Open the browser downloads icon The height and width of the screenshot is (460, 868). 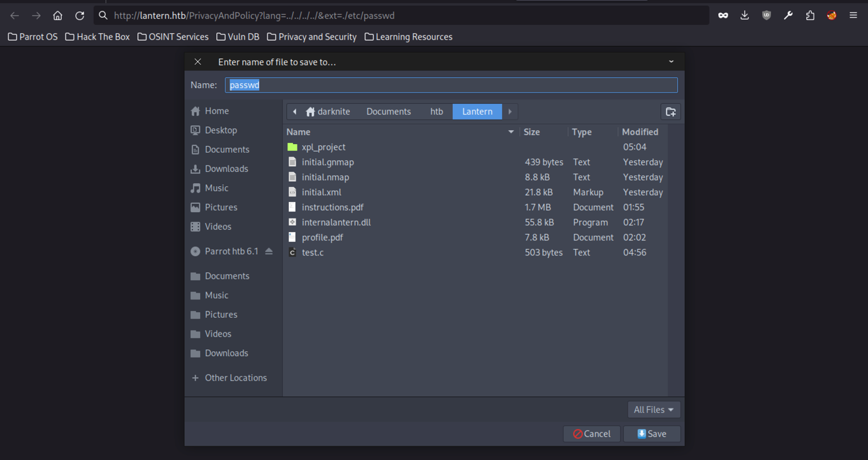(745, 16)
